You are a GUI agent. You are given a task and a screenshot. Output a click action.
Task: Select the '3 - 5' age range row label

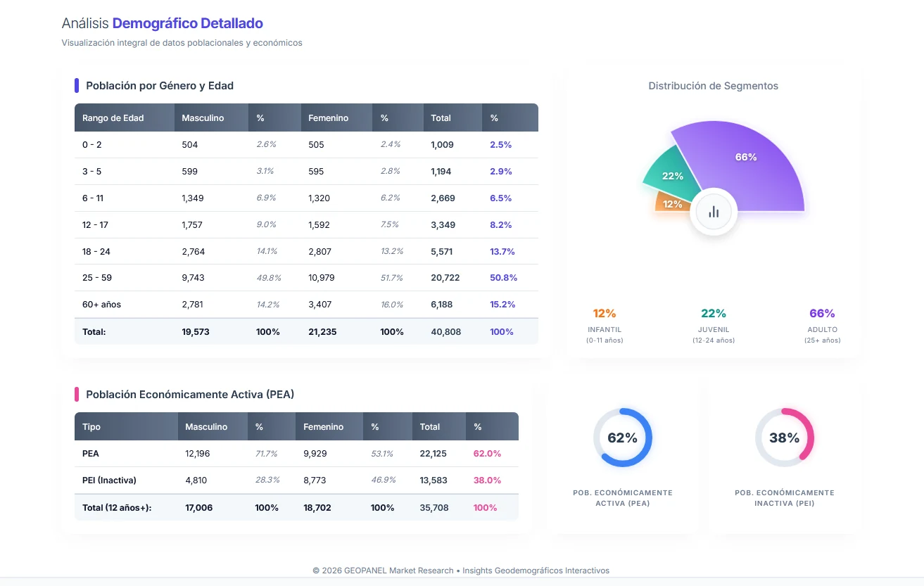coord(91,172)
